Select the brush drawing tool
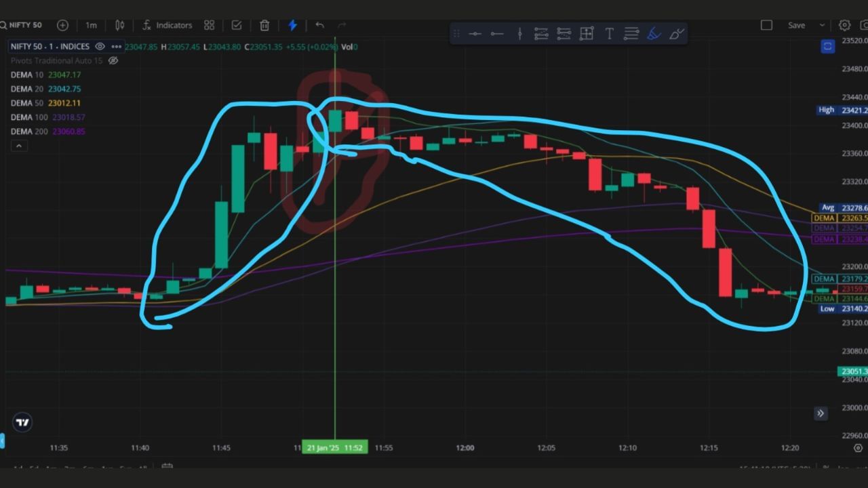This screenshot has height=488, width=868. [676, 33]
